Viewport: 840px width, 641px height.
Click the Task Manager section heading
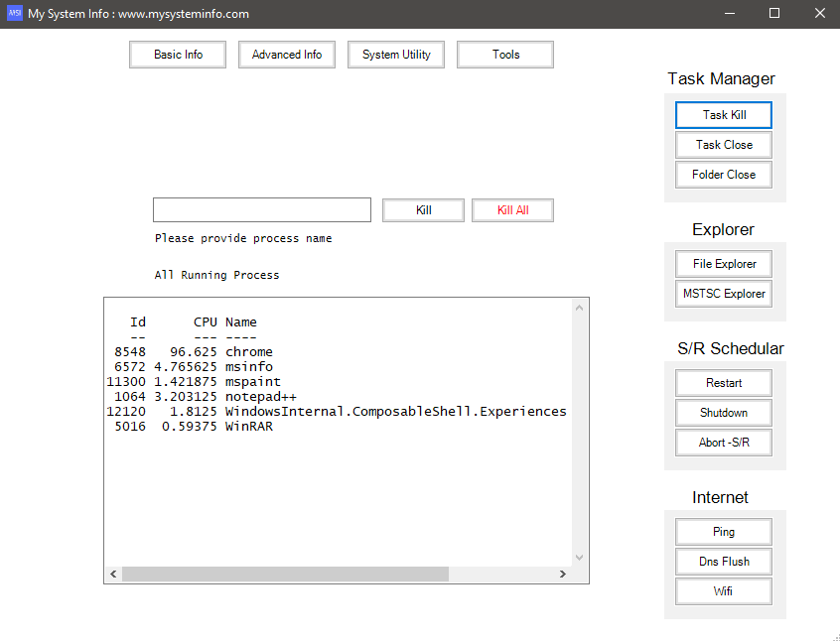pos(721,78)
